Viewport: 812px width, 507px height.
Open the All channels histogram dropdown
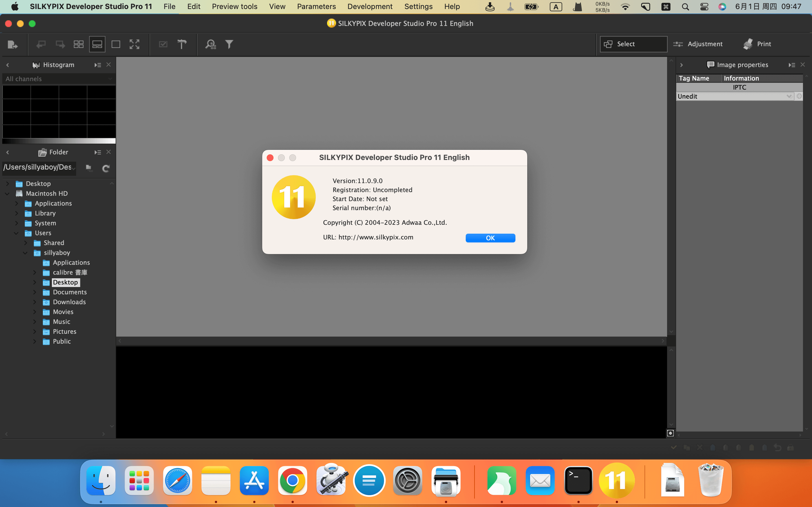59,79
